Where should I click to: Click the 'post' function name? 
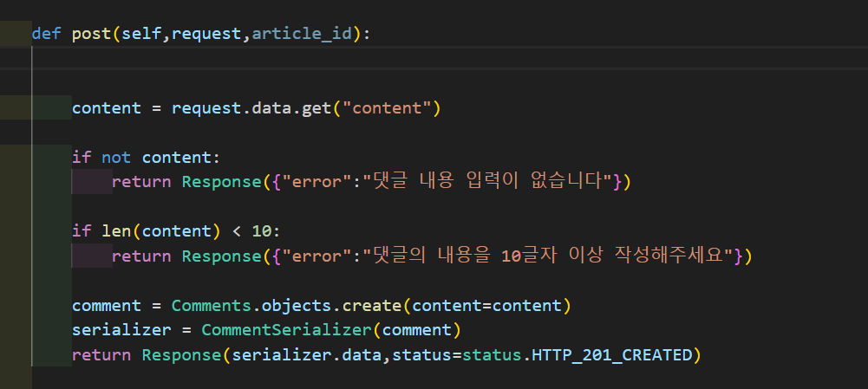click(92, 35)
